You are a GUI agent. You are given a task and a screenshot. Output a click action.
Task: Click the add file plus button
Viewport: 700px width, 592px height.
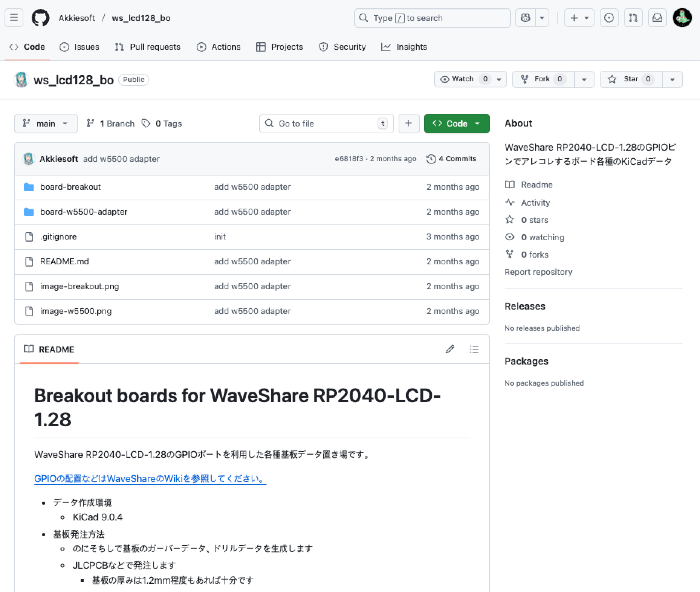click(408, 124)
